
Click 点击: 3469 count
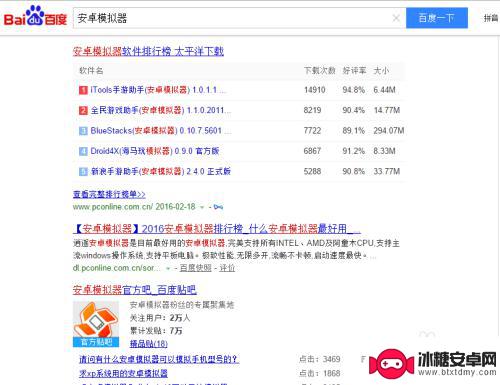click(320, 359)
